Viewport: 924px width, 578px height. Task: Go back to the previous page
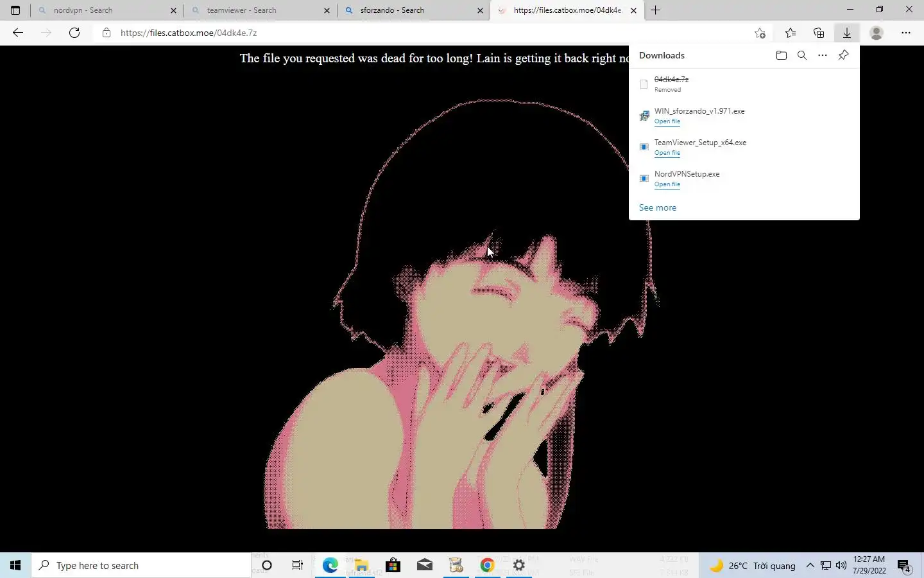(18, 33)
